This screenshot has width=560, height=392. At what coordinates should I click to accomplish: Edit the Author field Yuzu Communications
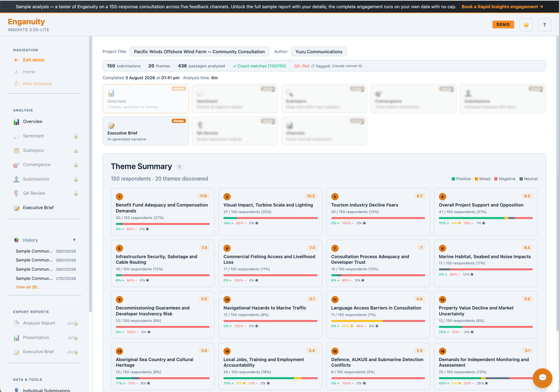pos(319,52)
